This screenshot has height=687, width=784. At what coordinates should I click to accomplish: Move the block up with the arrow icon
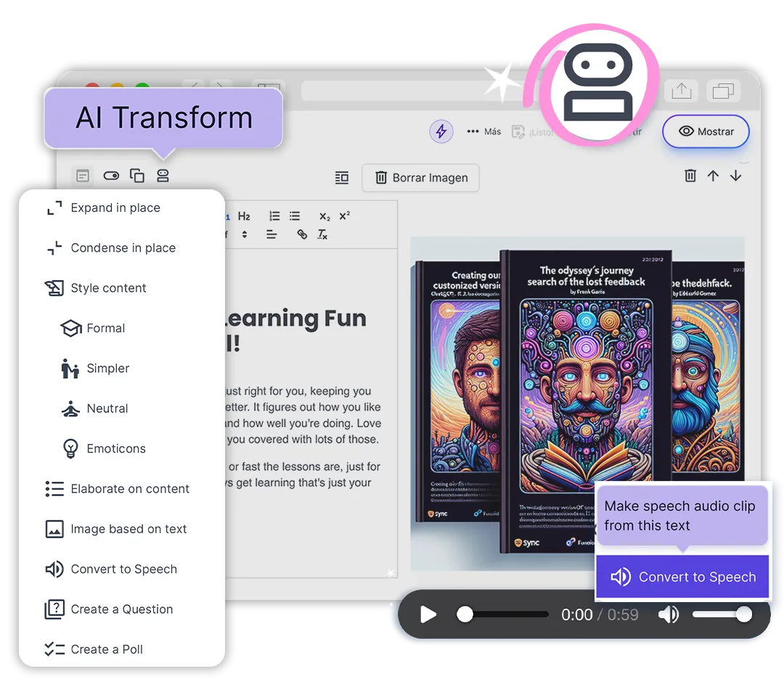tap(714, 176)
